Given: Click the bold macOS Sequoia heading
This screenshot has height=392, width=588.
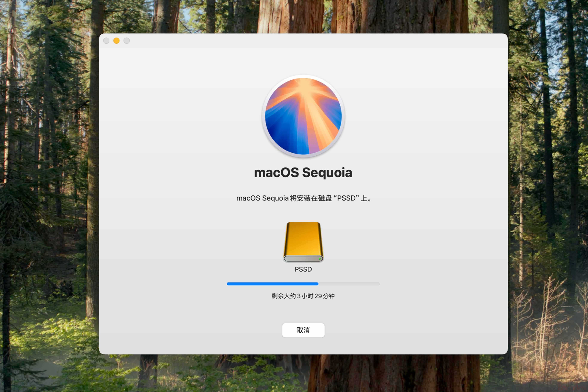Looking at the screenshot, I should [303, 173].
